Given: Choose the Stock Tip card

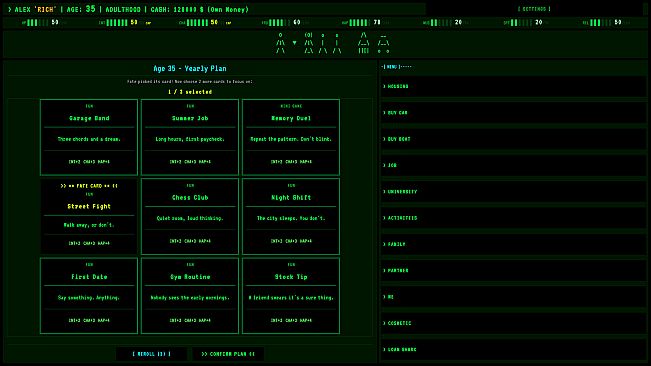Looking at the screenshot, I should click(x=291, y=295).
